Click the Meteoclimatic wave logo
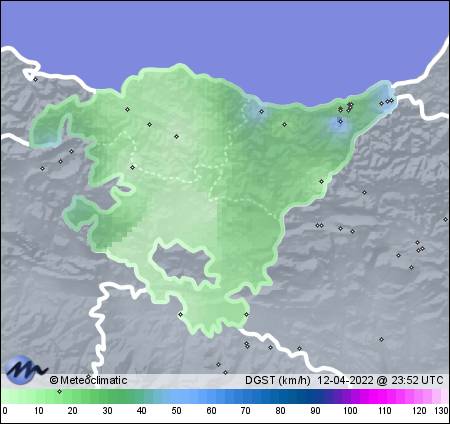Viewport: 450px width, 424px height. coord(26,369)
